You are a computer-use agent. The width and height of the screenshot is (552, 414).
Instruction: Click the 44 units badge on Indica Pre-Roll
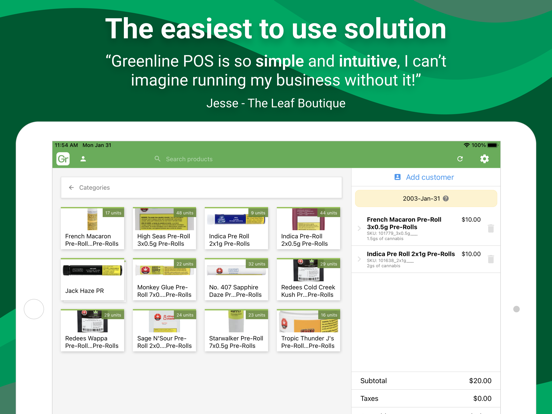pos(328,213)
